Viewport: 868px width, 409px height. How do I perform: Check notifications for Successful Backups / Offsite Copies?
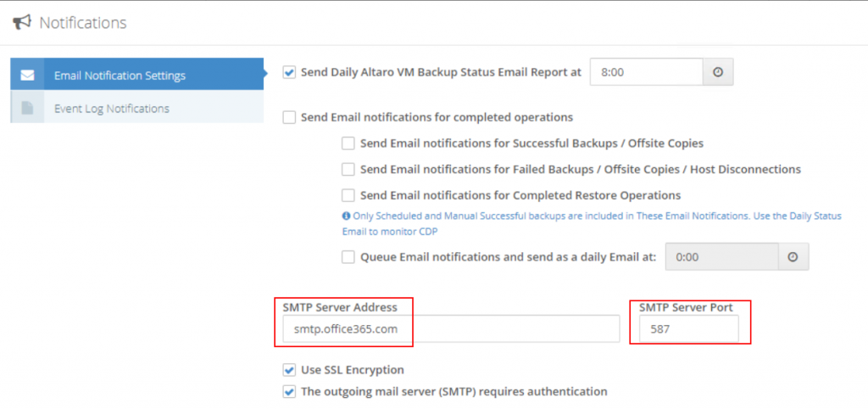point(348,143)
